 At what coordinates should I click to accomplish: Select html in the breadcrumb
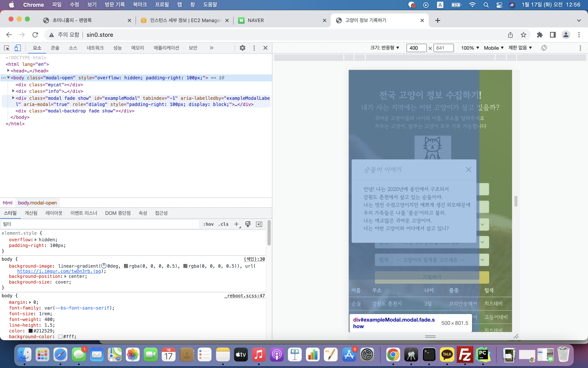click(x=8, y=203)
